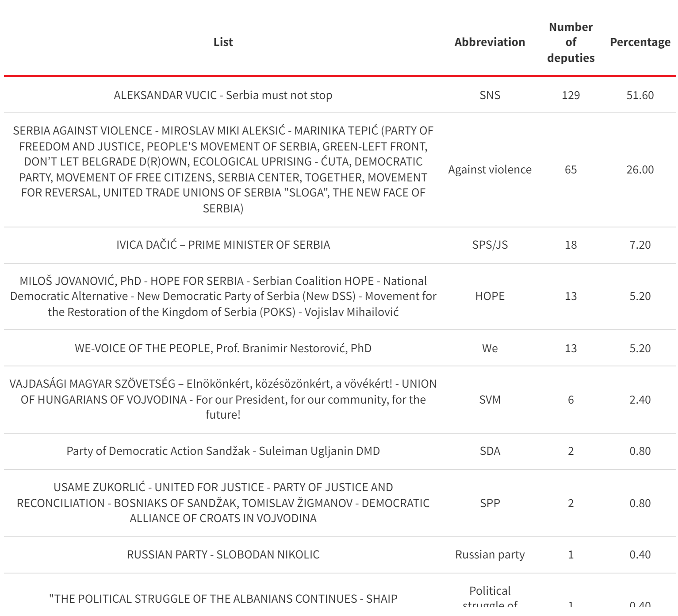Click the 'Russian party' abbreviation cell

click(490, 554)
